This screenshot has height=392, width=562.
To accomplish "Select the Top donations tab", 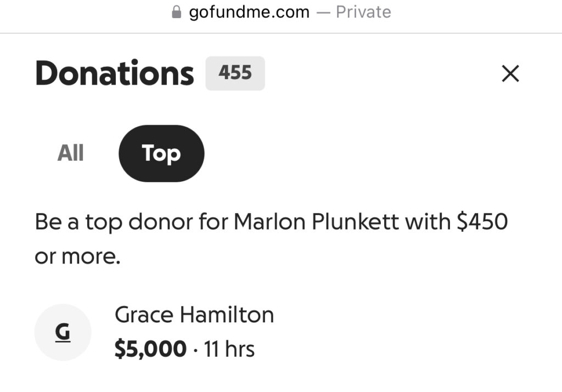I will (x=161, y=153).
